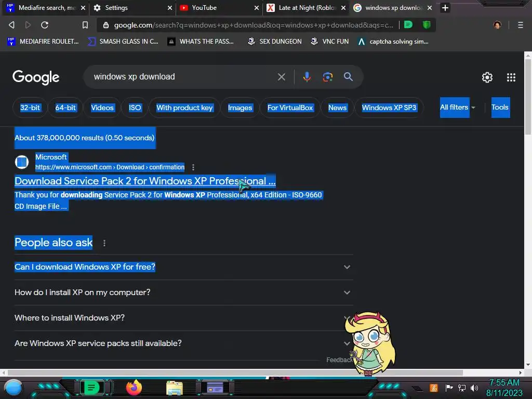Switch to the Settings tab
The image size is (532, 399).
point(132,8)
